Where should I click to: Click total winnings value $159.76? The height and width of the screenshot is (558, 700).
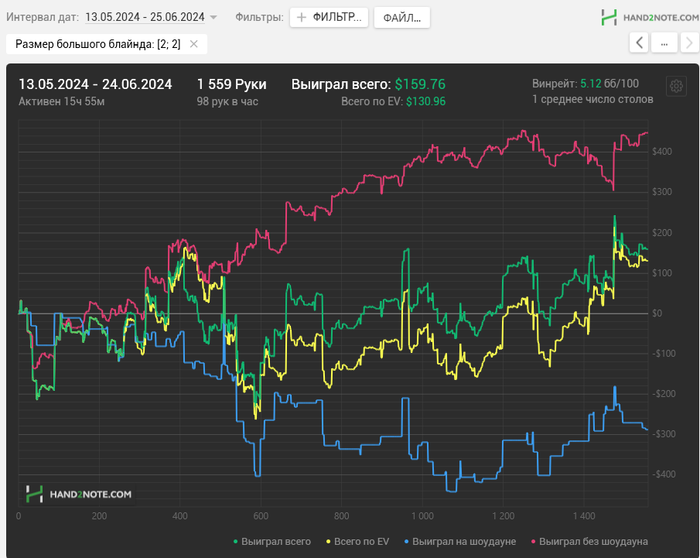pyautogui.click(x=420, y=84)
